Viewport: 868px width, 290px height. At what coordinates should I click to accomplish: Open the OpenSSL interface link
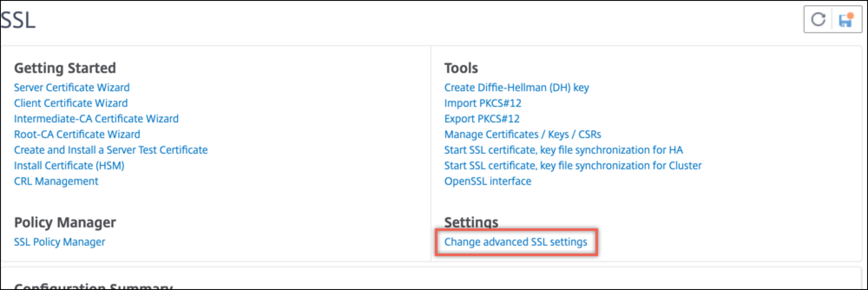(x=488, y=181)
